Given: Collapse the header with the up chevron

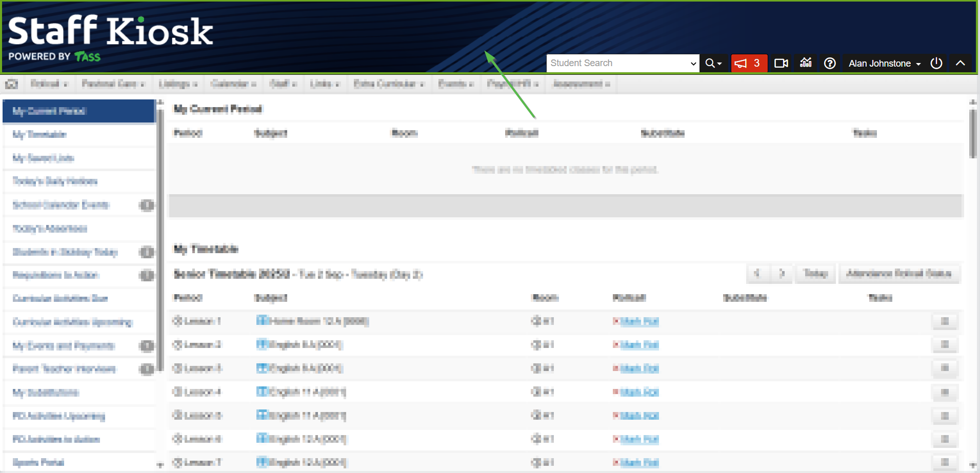Looking at the screenshot, I should [961, 63].
